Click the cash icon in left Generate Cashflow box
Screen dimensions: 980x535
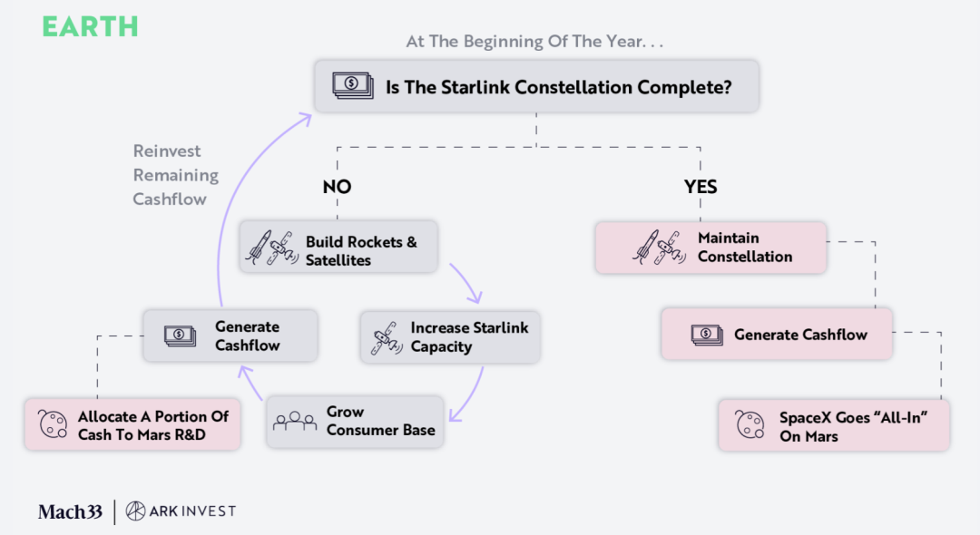pos(180,336)
